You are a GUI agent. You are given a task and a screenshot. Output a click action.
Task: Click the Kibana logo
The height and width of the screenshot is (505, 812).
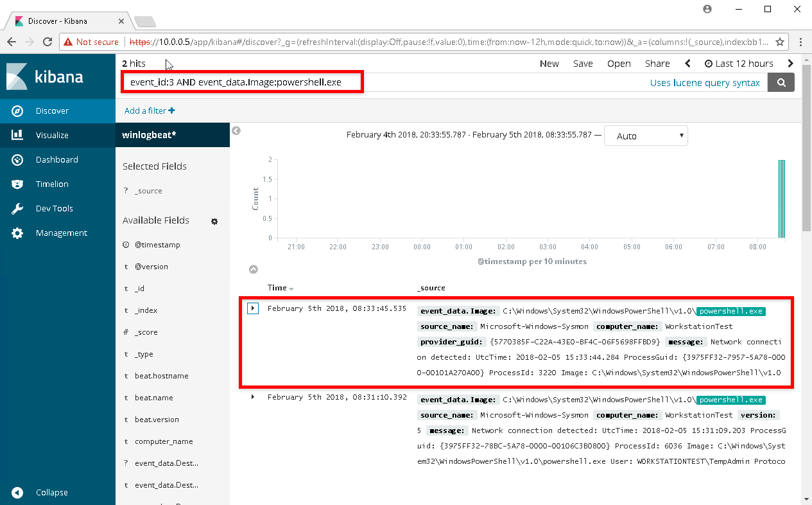tap(45, 76)
